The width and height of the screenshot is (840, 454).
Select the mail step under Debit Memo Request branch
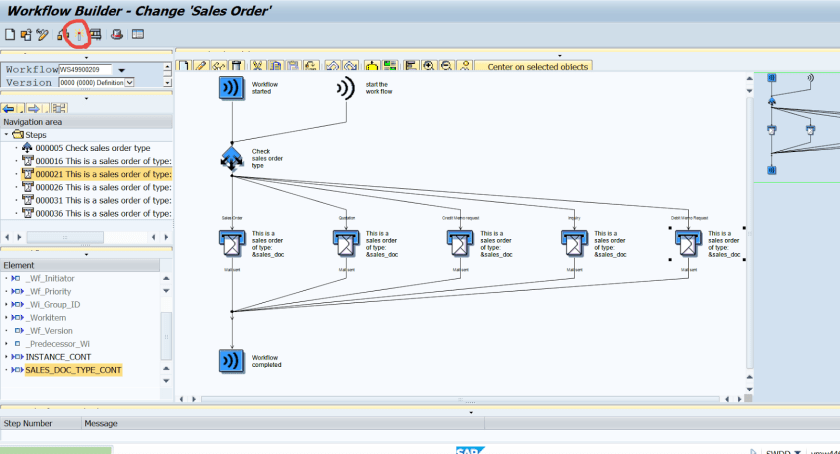tap(688, 244)
